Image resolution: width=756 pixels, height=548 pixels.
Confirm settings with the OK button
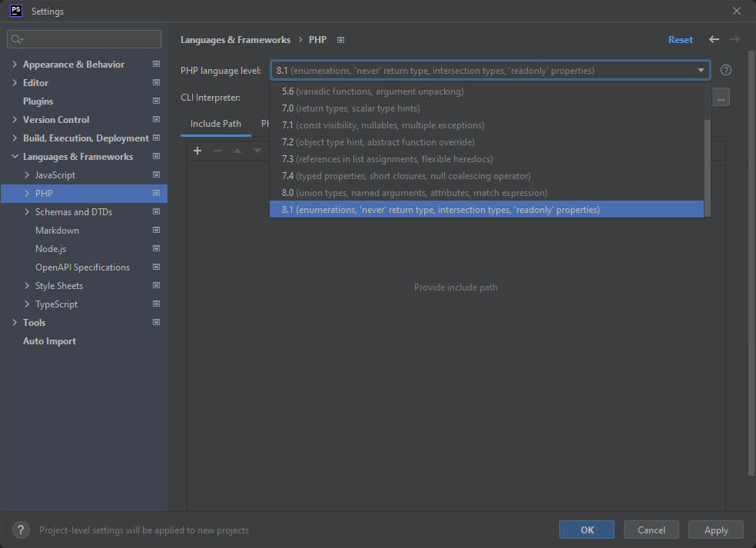pos(586,530)
